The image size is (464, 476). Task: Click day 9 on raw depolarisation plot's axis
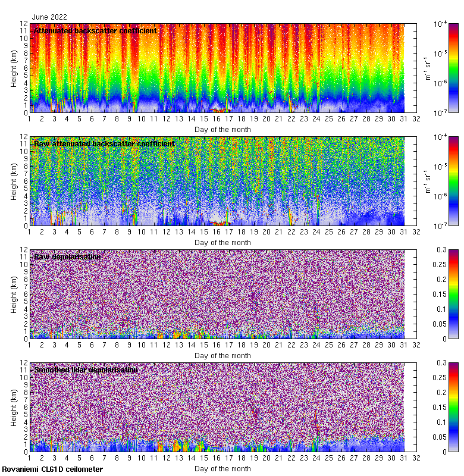click(129, 345)
